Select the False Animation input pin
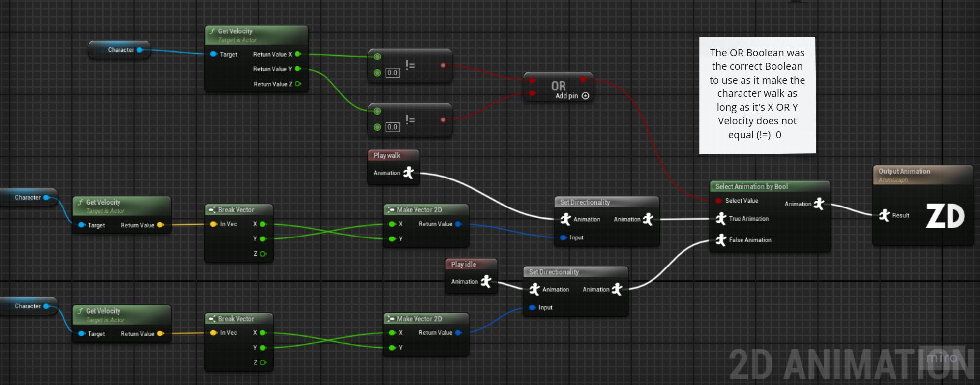Image resolution: width=980 pixels, height=385 pixels. click(721, 240)
